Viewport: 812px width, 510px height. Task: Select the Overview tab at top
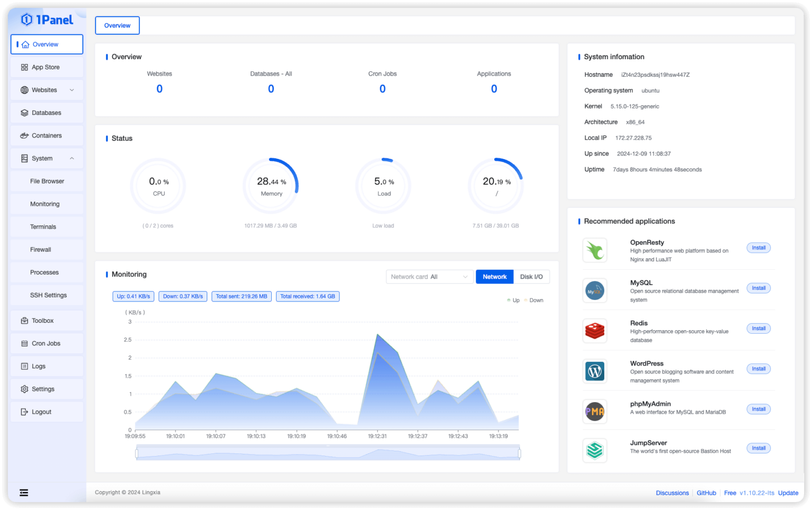(117, 25)
